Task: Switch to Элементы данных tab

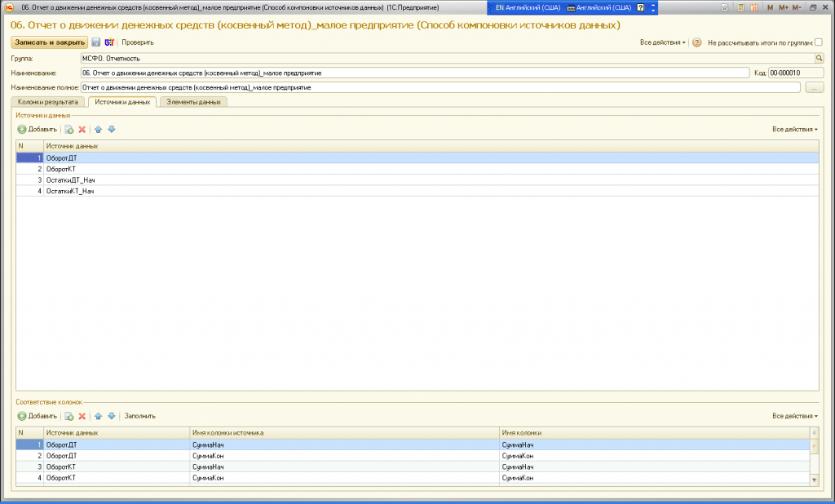Action: [x=193, y=102]
